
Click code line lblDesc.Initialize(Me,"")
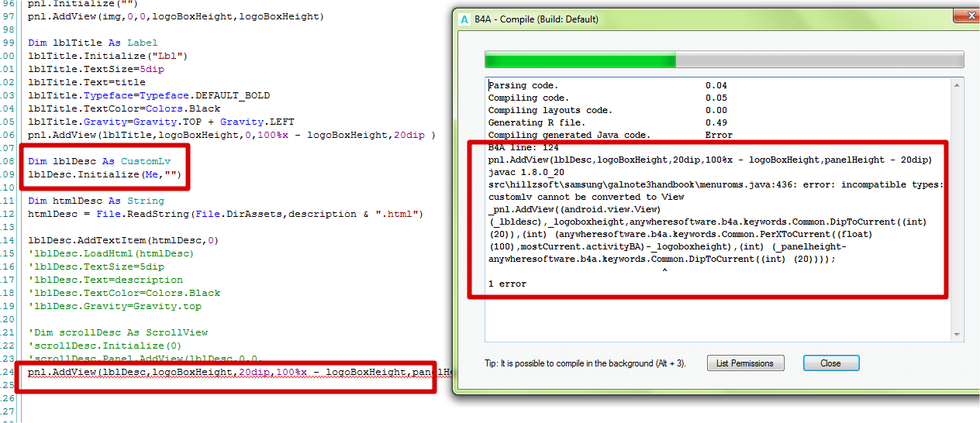[105, 174]
